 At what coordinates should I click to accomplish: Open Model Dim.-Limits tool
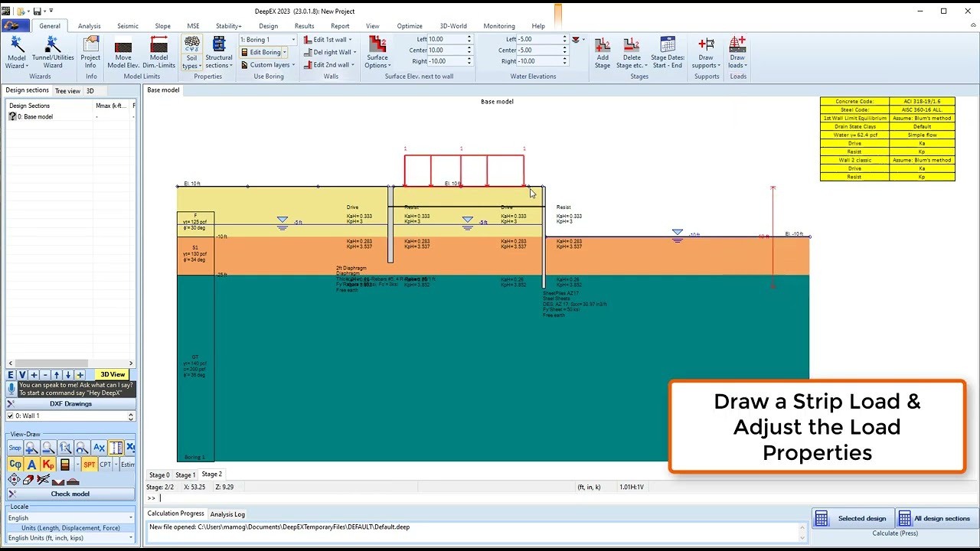coord(158,52)
